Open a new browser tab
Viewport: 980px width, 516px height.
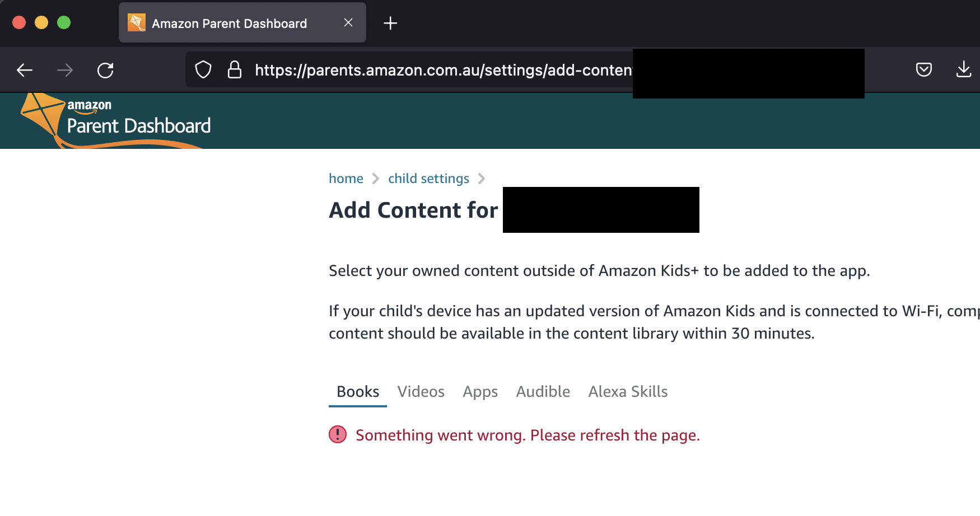pyautogui.click(x=390, y=23)
